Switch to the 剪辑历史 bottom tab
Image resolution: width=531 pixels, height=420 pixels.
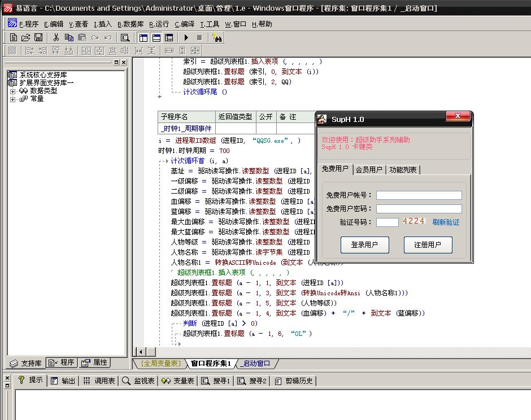[294, 380]
